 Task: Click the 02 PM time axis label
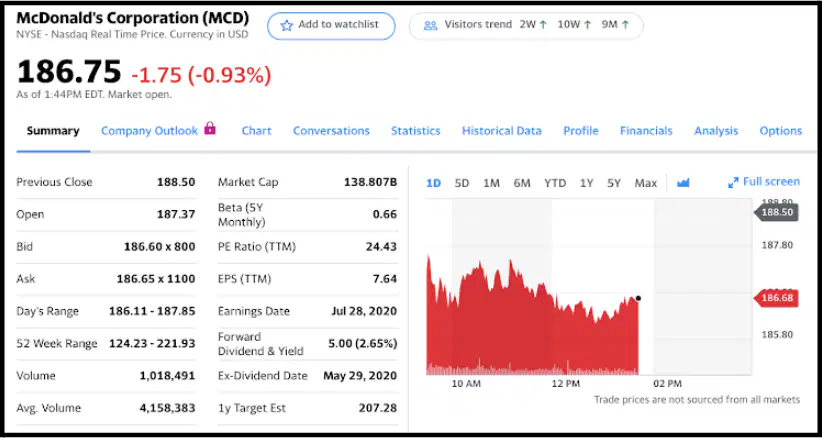tap(667, 384)
